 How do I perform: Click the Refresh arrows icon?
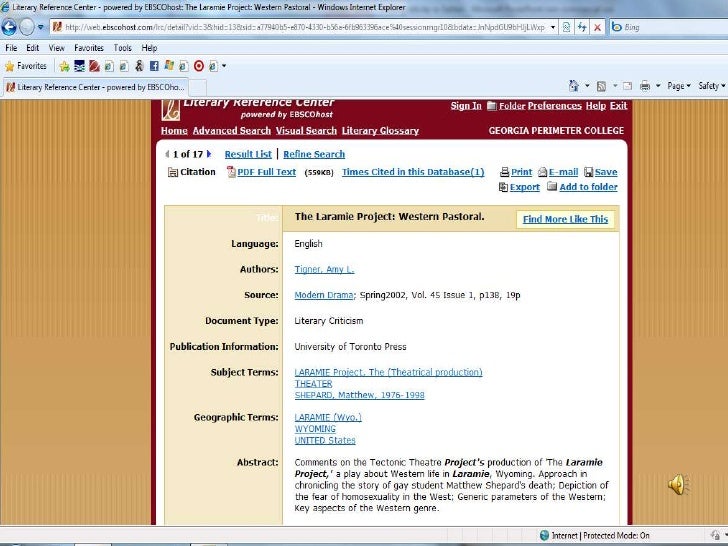582,27
